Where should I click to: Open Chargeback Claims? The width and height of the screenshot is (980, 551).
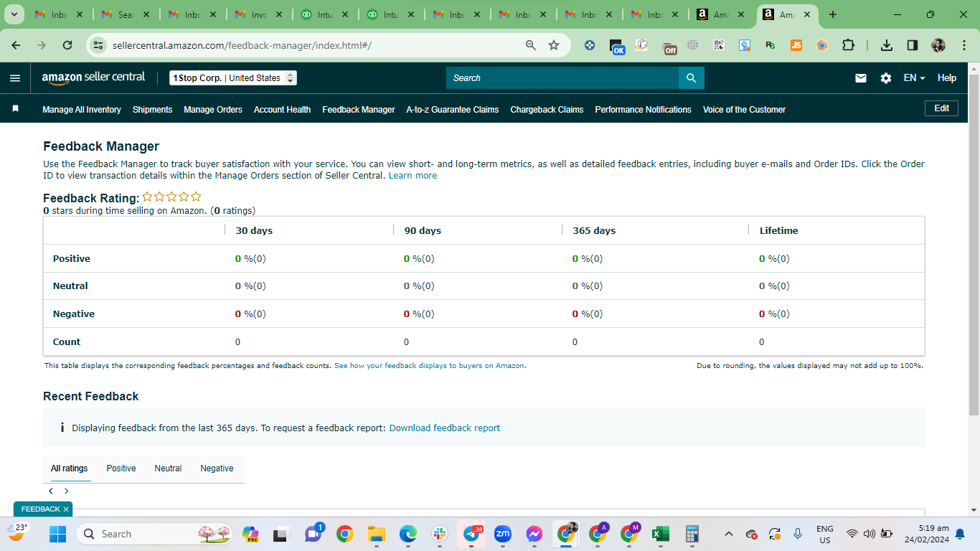point(547,110)
